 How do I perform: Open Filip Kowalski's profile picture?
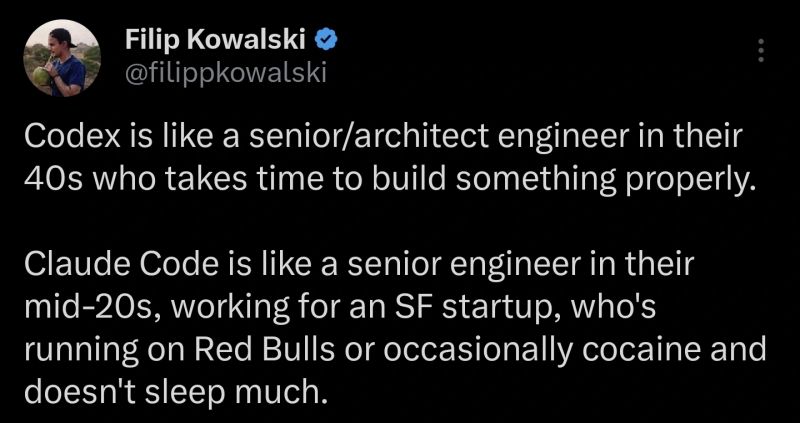click(61, 59)
